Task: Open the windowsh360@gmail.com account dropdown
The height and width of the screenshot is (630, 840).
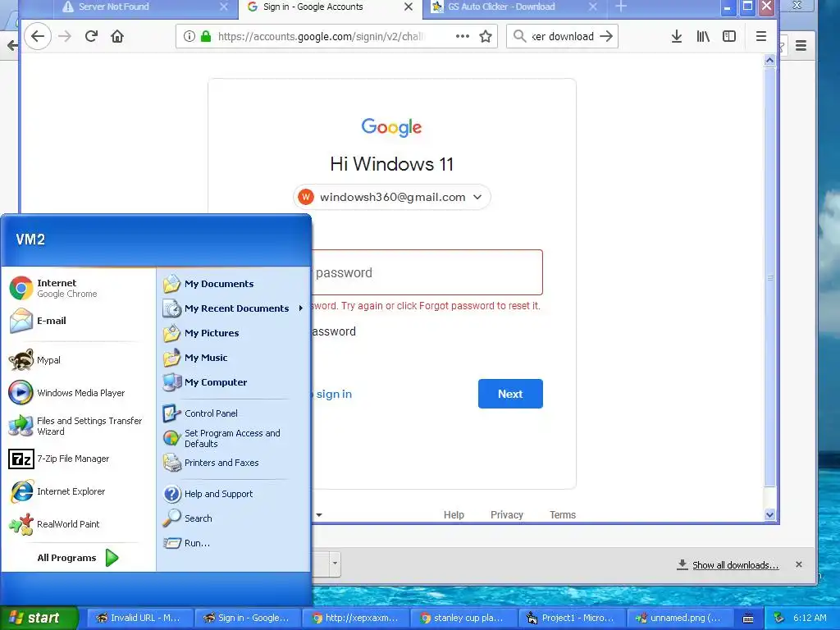Action: click(391, 197)
